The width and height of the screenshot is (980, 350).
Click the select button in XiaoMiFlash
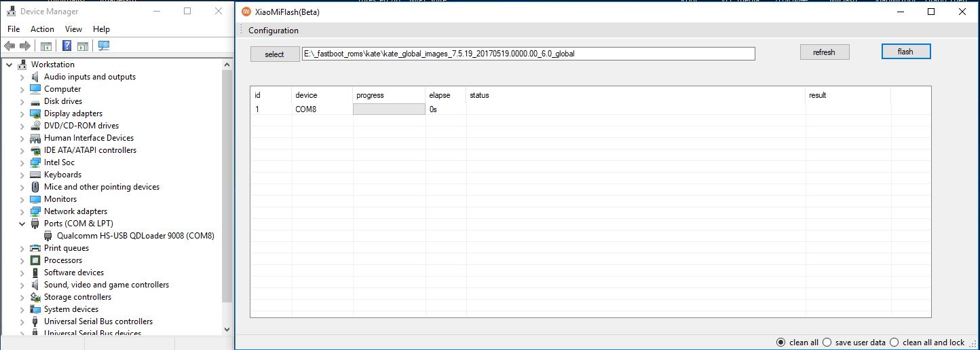(275, 54)
